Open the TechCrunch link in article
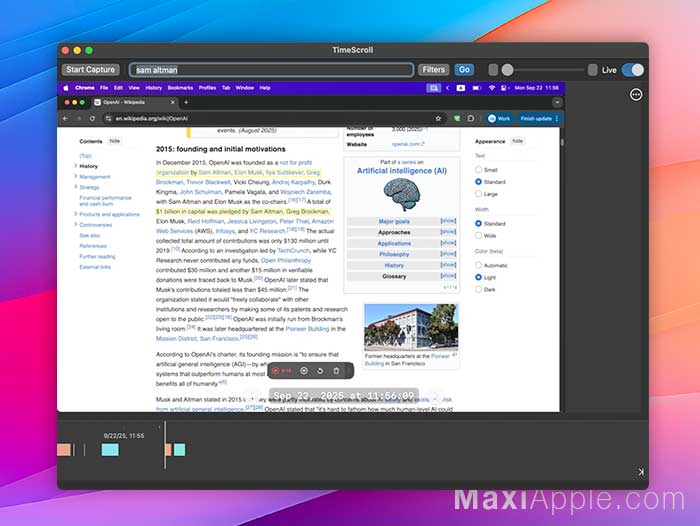The image size is (700, 526). (x=293, y=250)
